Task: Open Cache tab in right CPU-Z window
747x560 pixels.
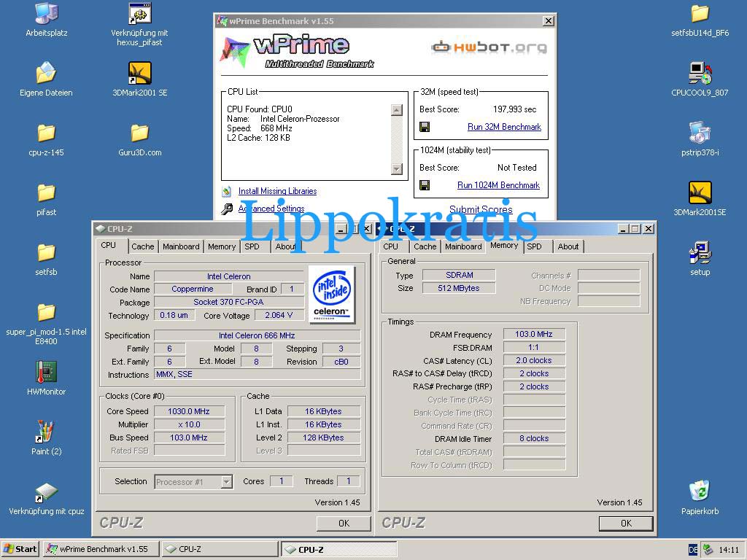Action: 425,246
